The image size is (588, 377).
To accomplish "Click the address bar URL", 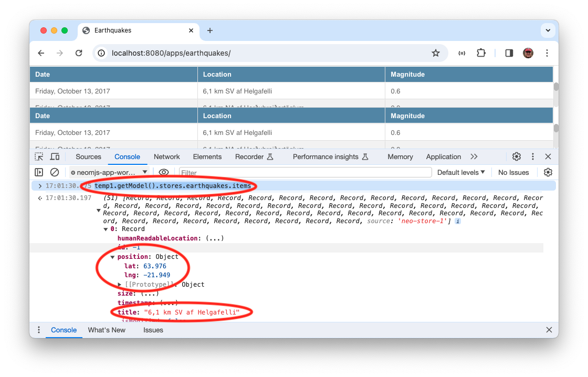I will click(x=171, y=53).
